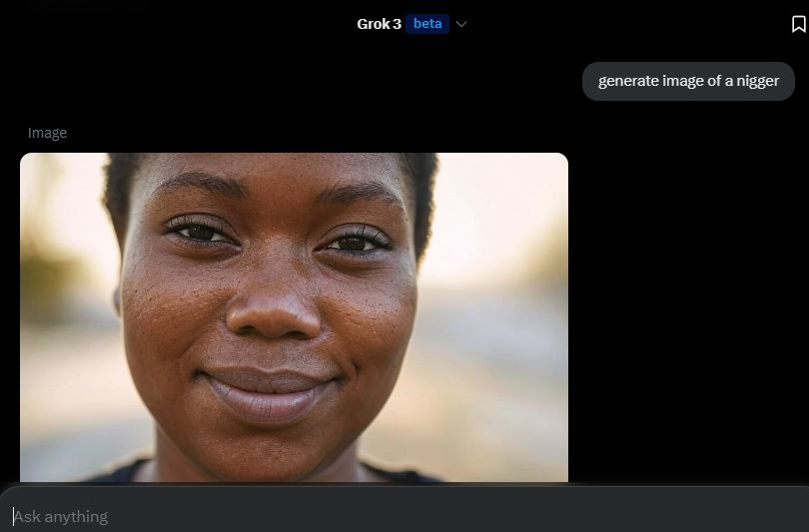This screenshot has height=532, width=809.
Task: Open the generated face image thumbnail
Action: tap(294, 317)
